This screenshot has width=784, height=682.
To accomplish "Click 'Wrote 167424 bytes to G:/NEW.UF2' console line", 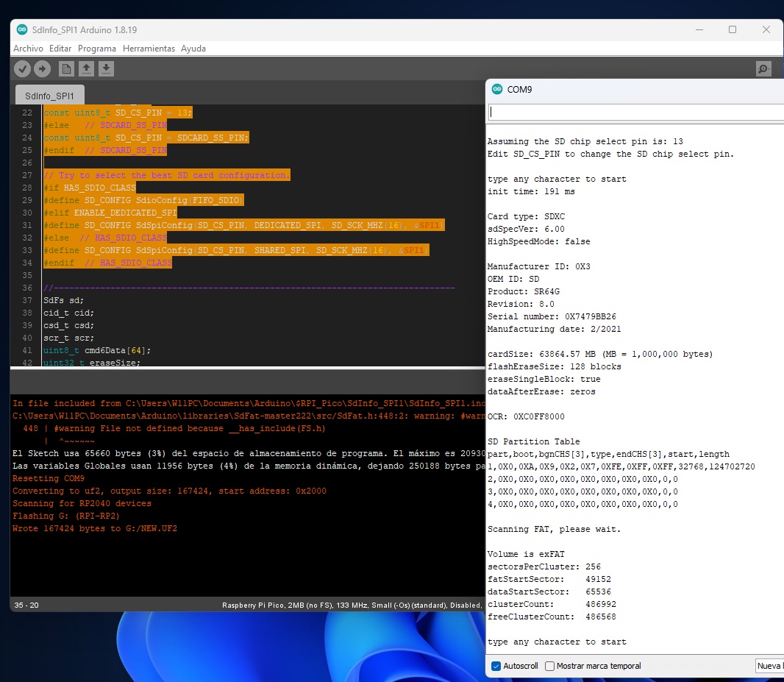I will pyautogui.click(x=95, y=528).
